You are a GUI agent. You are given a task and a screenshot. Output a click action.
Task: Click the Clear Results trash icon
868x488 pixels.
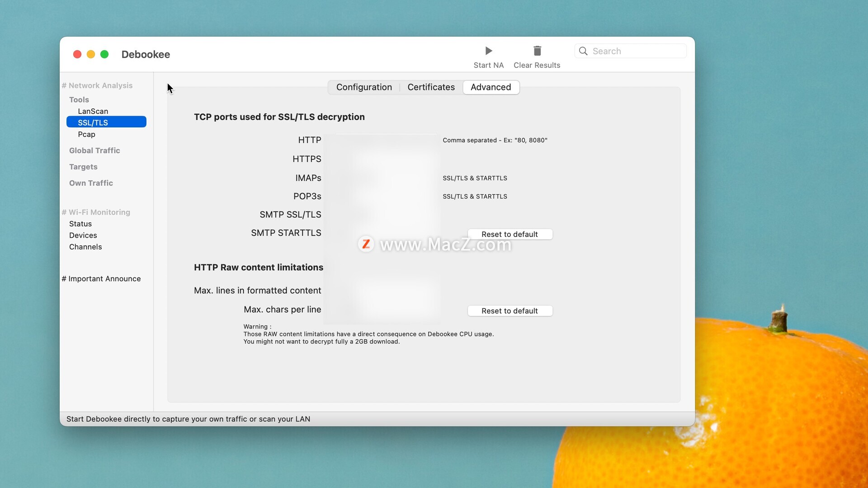pyautogui.click(x=537, y=51)
